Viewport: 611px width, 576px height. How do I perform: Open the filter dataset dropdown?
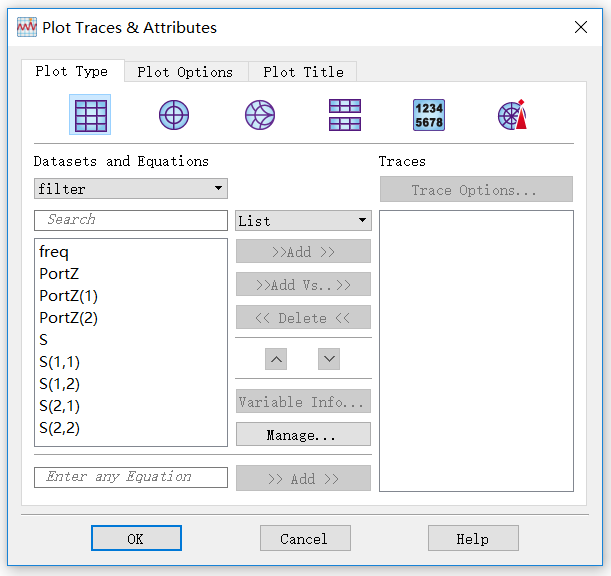click(131, 189)
